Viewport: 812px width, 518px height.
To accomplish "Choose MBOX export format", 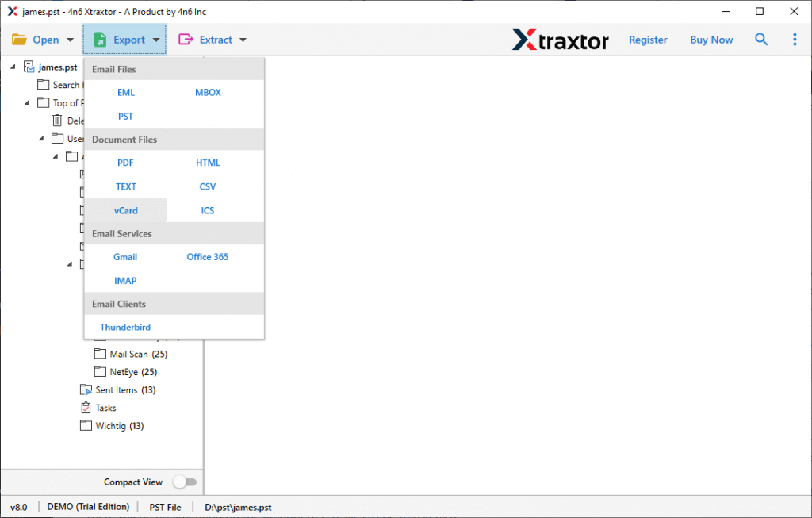I will pos(208,92).
